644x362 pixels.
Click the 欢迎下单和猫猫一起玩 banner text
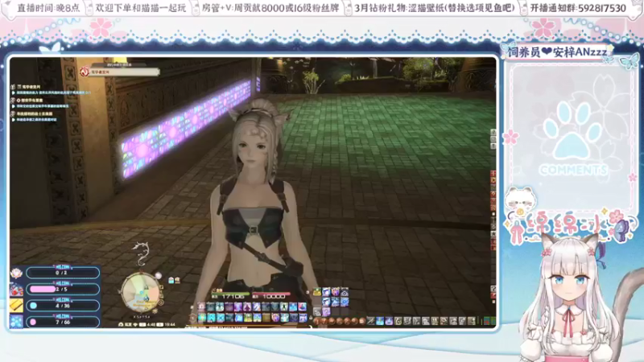(141, 8)
